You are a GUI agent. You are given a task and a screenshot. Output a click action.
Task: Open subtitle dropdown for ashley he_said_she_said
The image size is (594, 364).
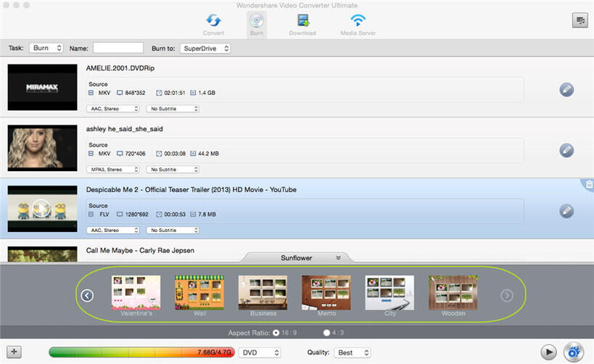tap(173, 170)
